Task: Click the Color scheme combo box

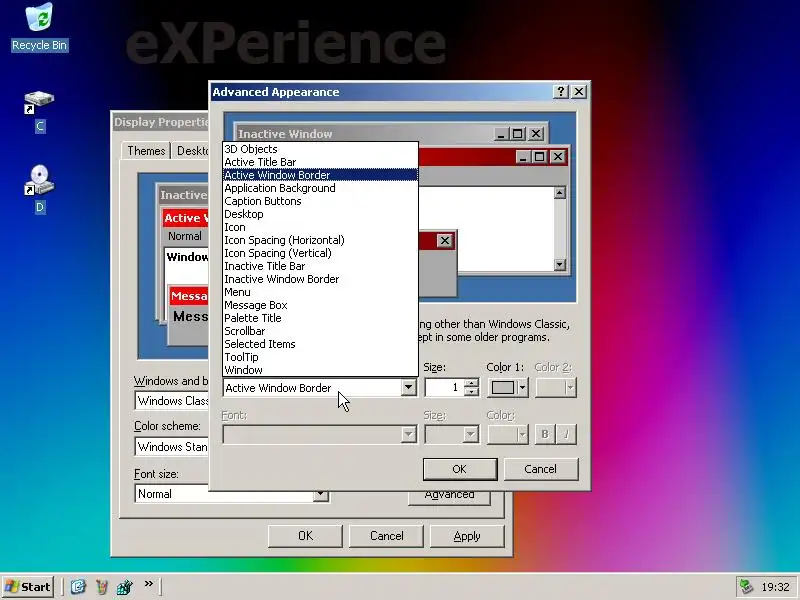Action: [x=172, y=447]
